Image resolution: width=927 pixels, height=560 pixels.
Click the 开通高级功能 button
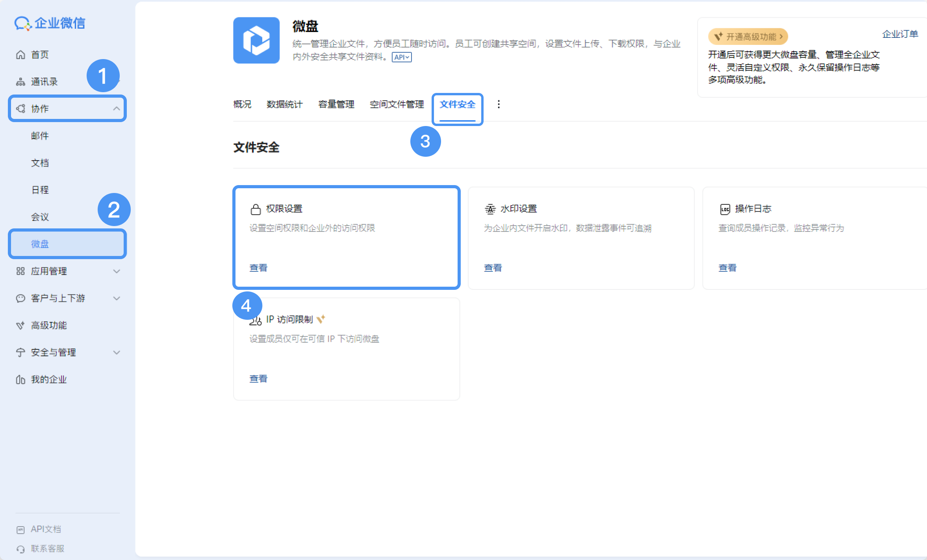[x=748, y=37]
